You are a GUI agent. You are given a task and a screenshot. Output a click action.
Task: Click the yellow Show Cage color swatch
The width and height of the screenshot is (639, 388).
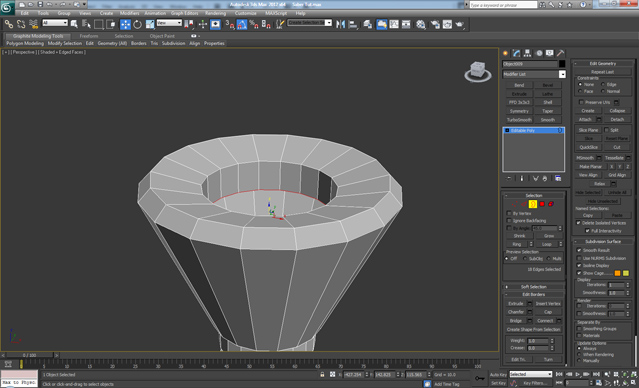click(x=626, y=273)
